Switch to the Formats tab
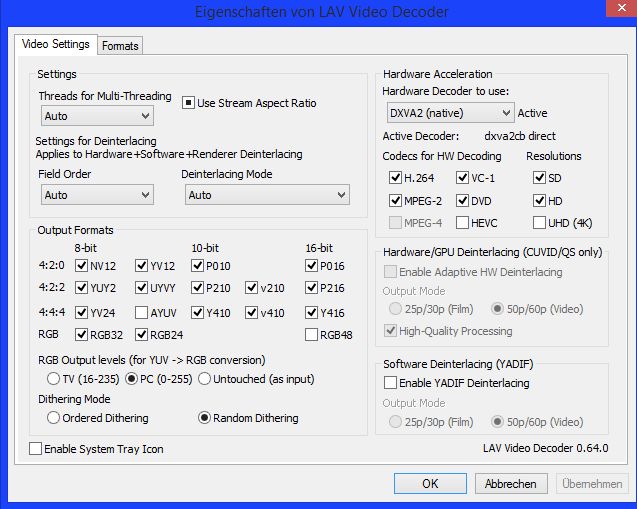Screen dimensions: 637x509 (x=120, y=46)
